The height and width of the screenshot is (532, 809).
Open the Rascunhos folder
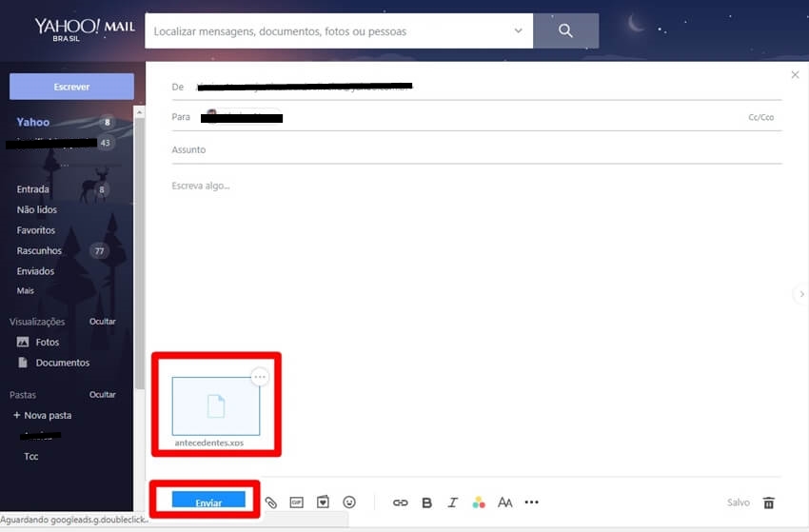coord(39,251)
